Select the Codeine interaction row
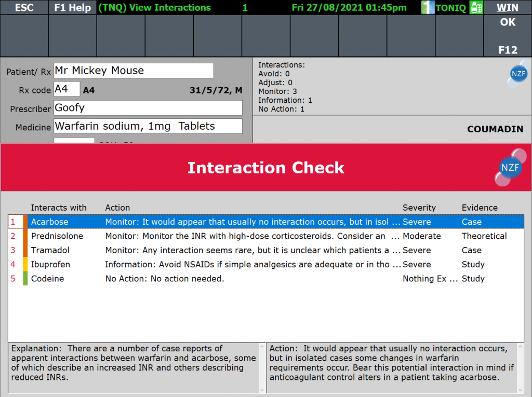 (x=208, y=279)
